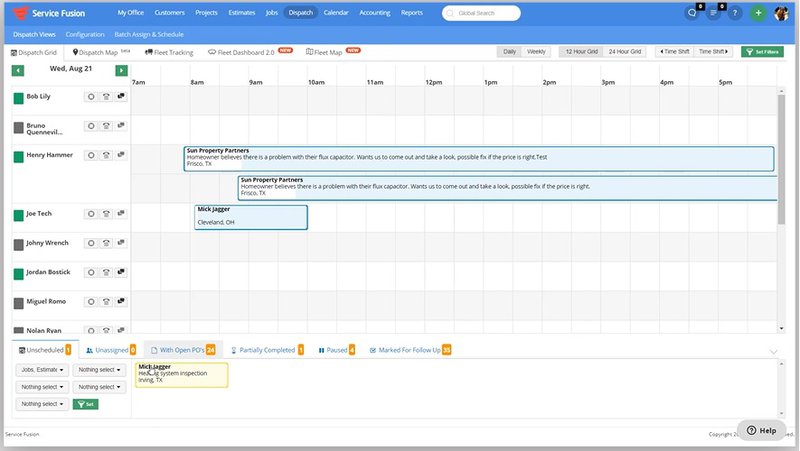This screenshot has width=800, height=451.
Task: Open middle-right Nothing select dropdown in filter panel
Action: [x=99, y=387]
